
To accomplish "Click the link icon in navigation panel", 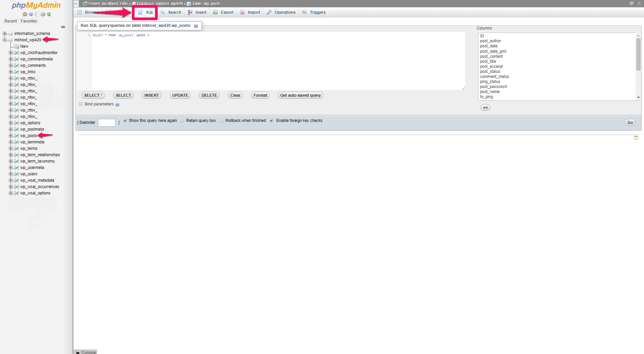I will click(x=63, y=27).
